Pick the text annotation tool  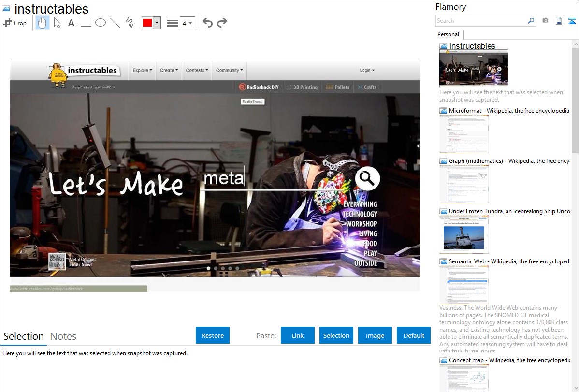click(71, 23)
